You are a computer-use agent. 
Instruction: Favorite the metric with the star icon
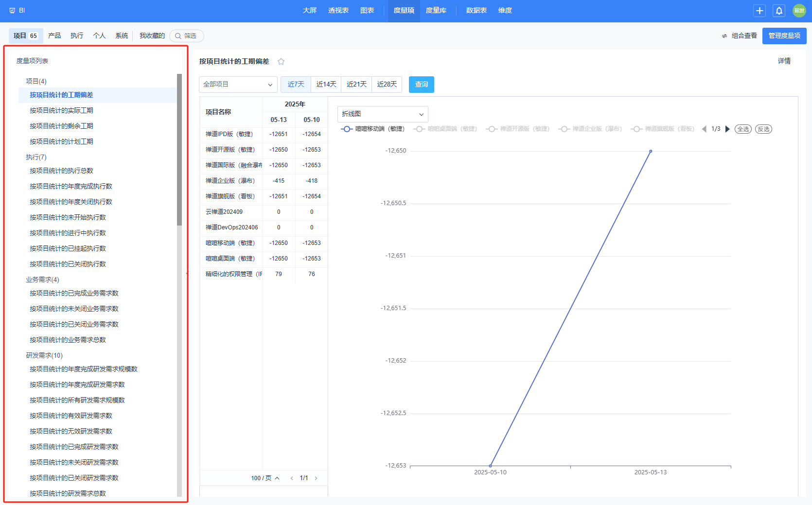(281, 62)
